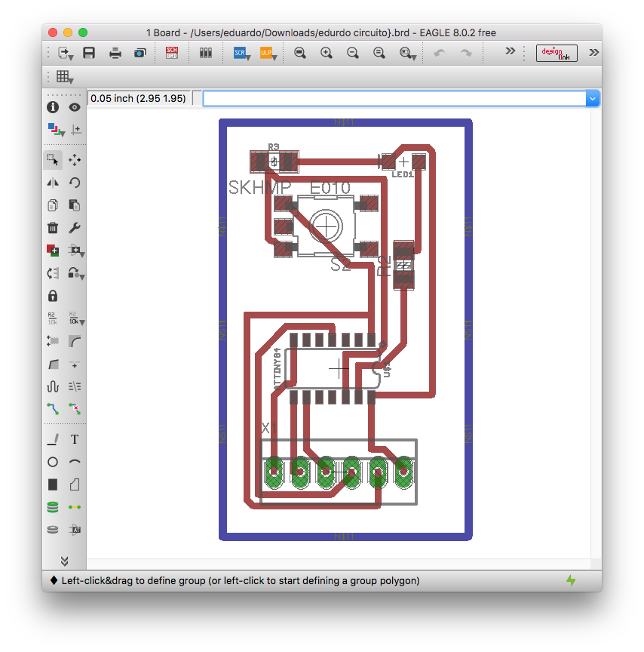Run a user language program with ULP icon
This screenshot has width=644, height=652.
point(268,53)
